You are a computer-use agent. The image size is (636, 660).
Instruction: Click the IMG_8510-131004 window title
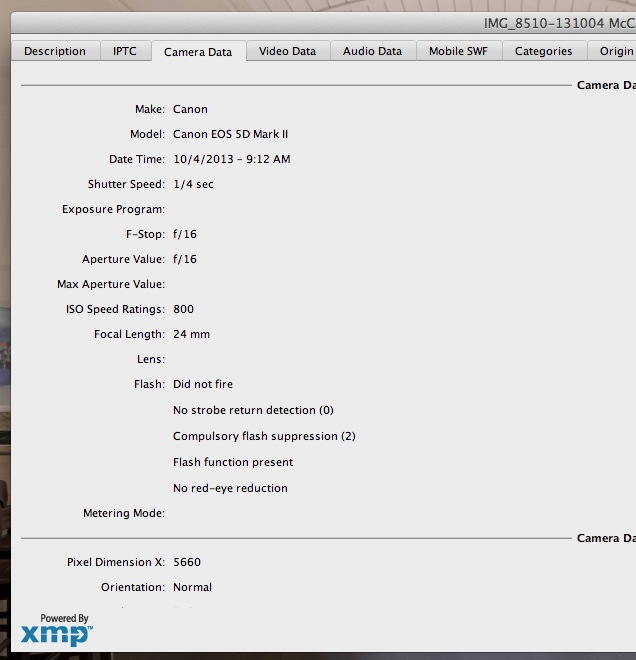pyautogui.click(x=560, y=23)
